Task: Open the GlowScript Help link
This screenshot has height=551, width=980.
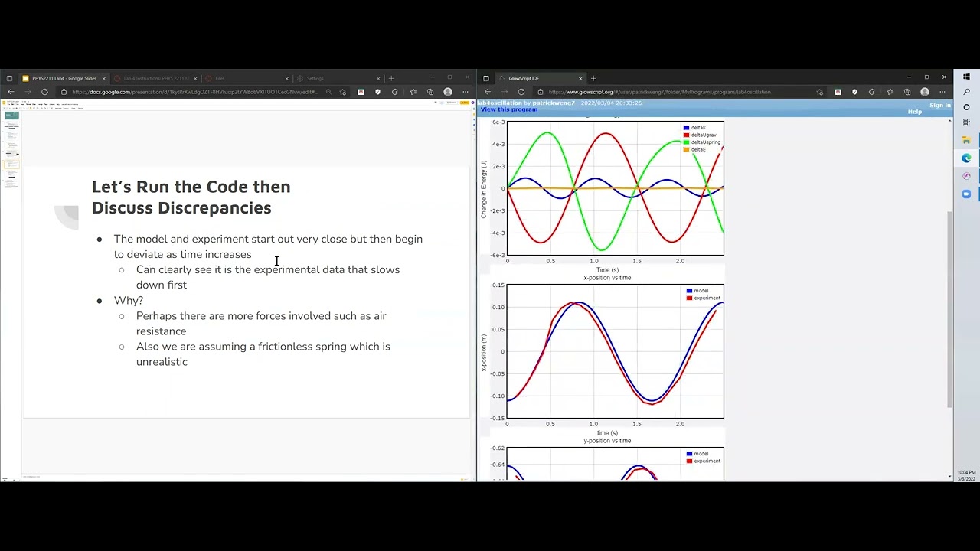Action: 915,112
